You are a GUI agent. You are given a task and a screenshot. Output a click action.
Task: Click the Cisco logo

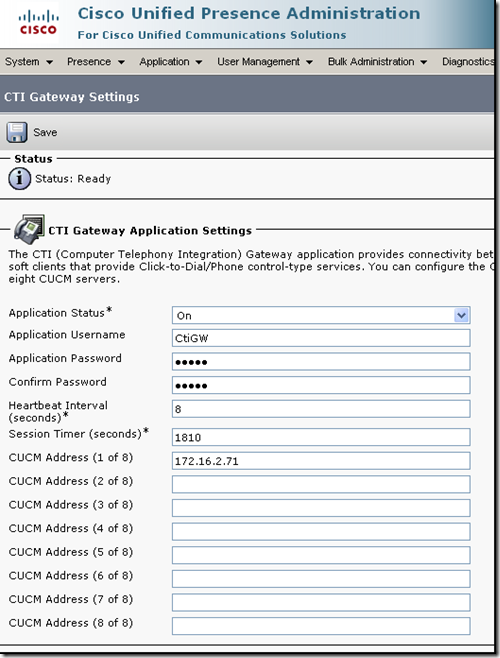38,23
